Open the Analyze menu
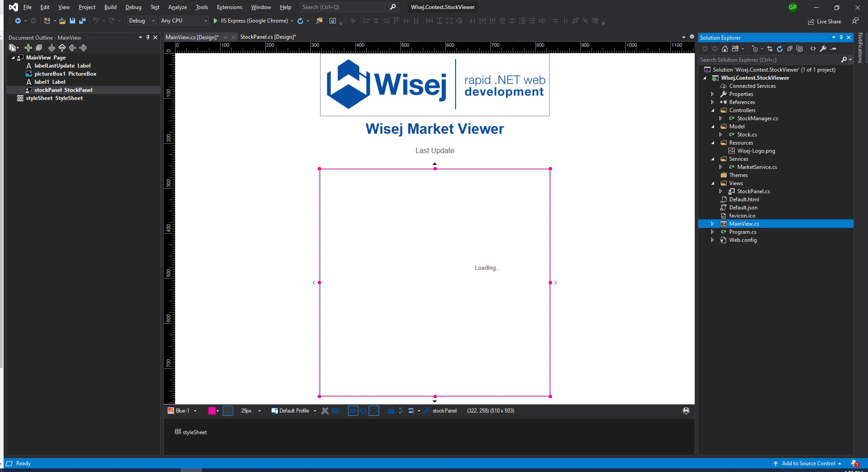Screen dimensions: 868x472 point(177,7)
